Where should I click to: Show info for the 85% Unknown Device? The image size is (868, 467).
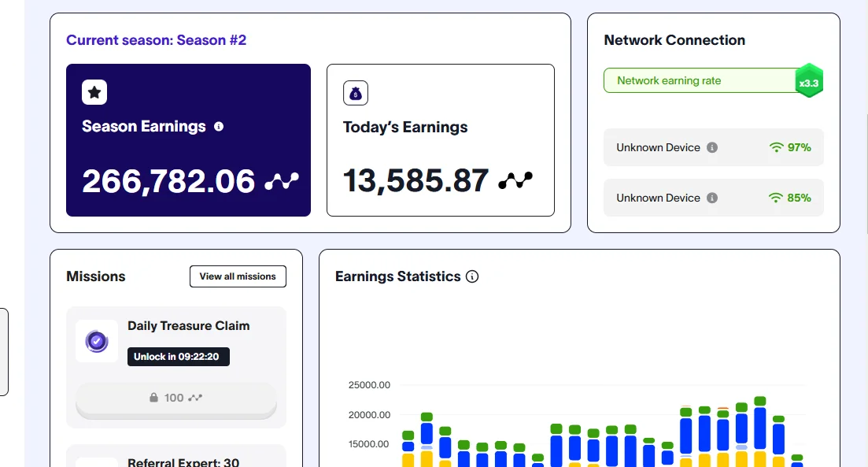(712, 198)
